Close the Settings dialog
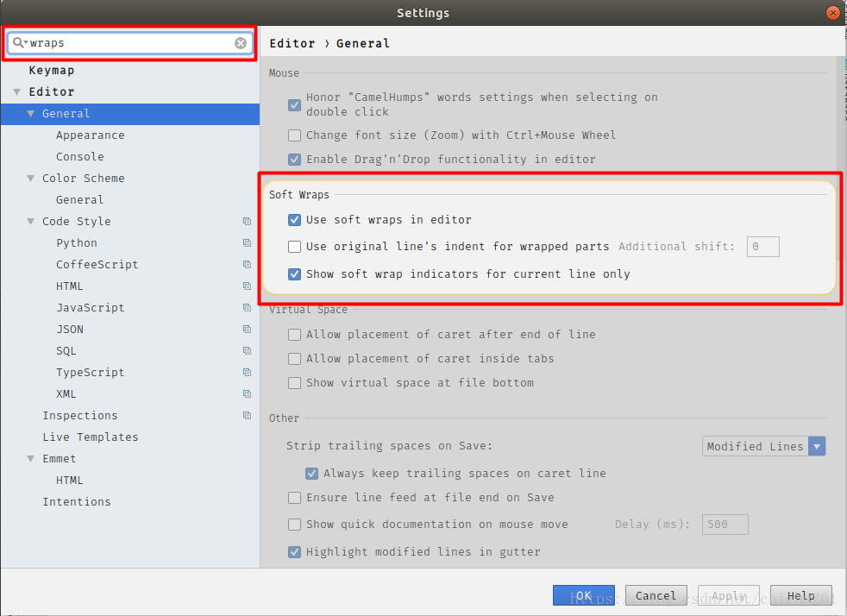847x616 pixels. coord(833,12)
